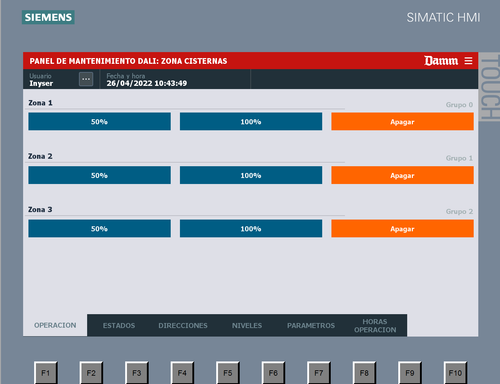Click the Zona 2 heading
The image size is (500, 384).
tap(40, 156)
